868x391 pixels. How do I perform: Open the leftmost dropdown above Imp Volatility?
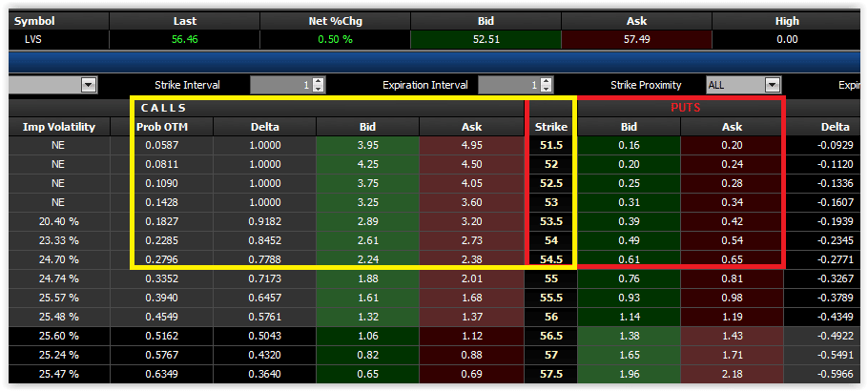(89, 85)
